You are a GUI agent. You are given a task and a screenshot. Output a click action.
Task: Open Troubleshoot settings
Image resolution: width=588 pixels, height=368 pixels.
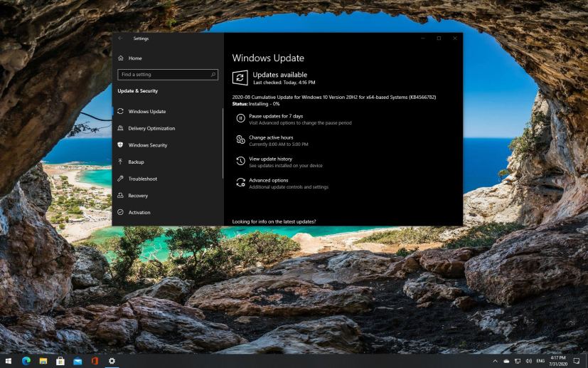coord(143,179)
